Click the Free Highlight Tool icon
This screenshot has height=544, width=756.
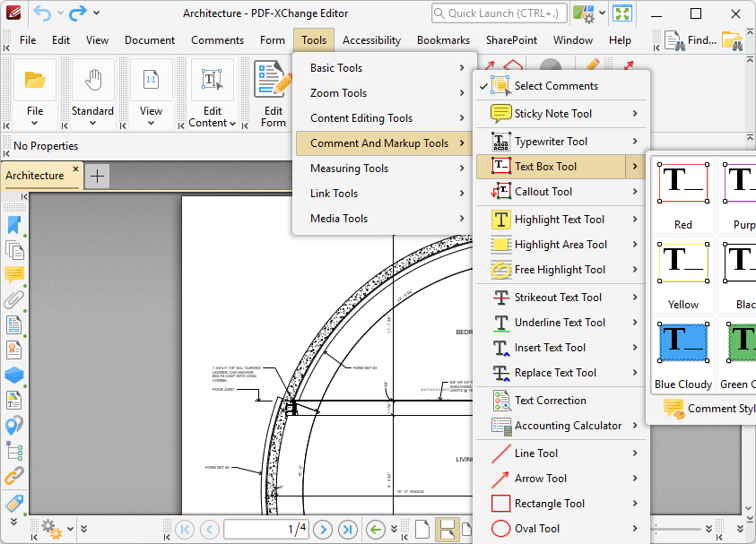coord(501,270)
